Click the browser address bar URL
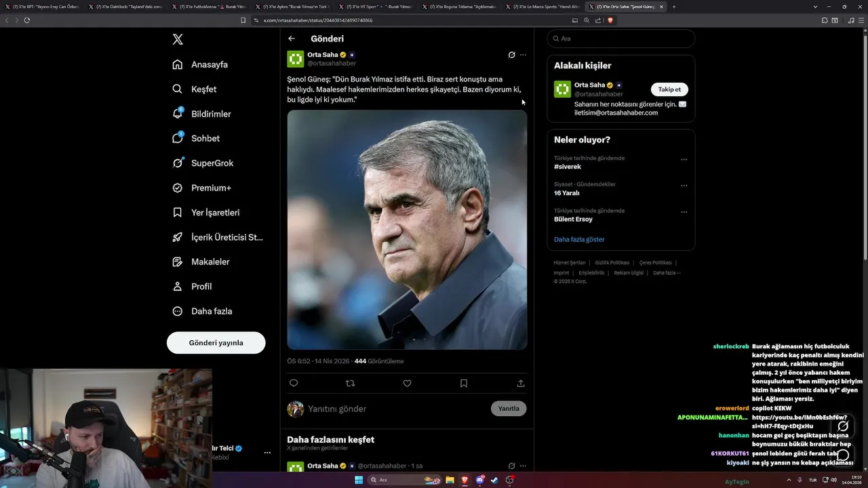Screen dimensions: 868x488 318,20
